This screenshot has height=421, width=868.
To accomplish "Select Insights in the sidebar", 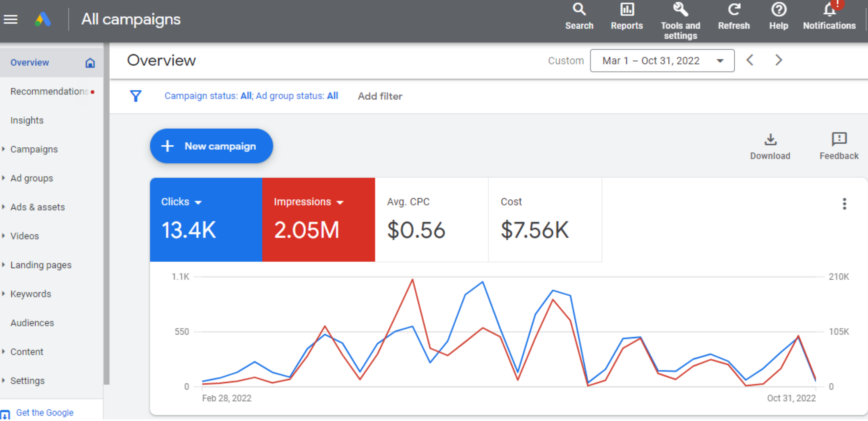I will [x=27, y=120].
